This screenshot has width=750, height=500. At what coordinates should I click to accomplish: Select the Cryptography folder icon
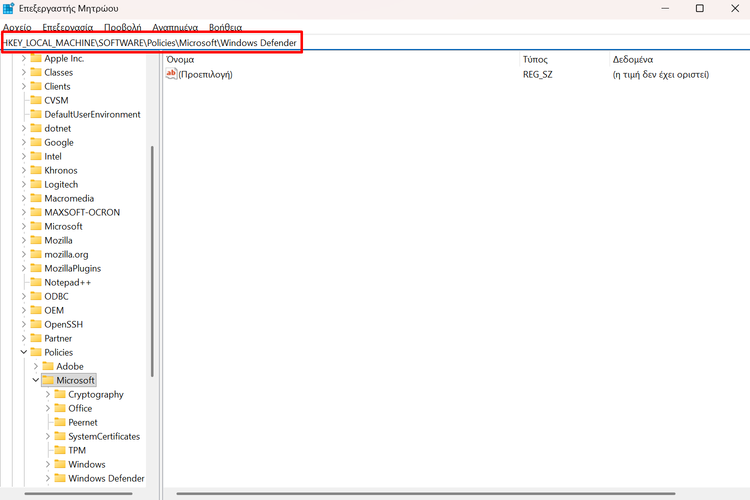60,395
